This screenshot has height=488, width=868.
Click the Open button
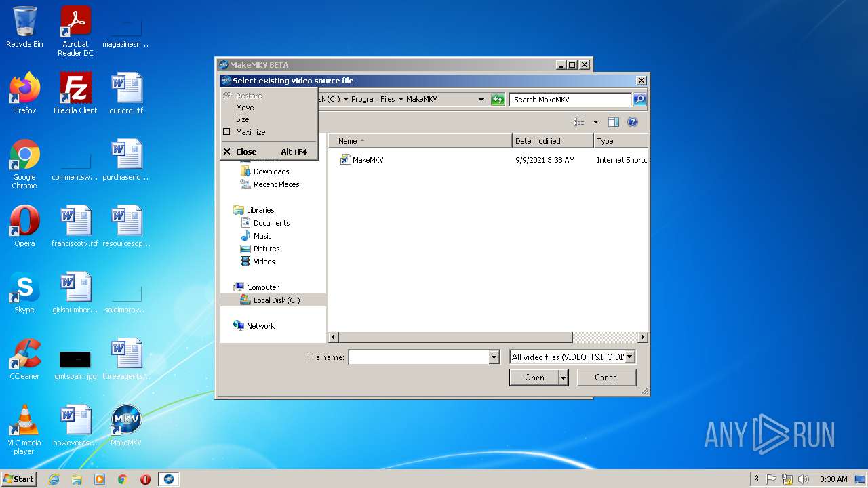[x=534, y=378]
